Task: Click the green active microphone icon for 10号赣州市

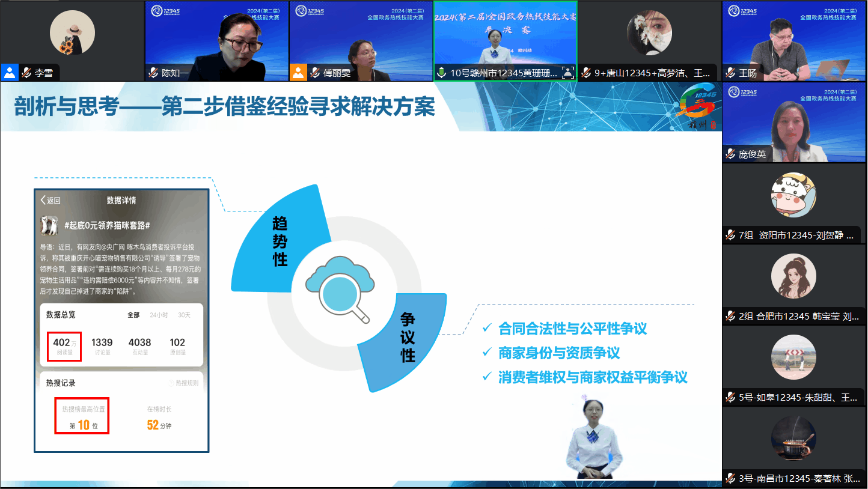Action: [442, 73]
